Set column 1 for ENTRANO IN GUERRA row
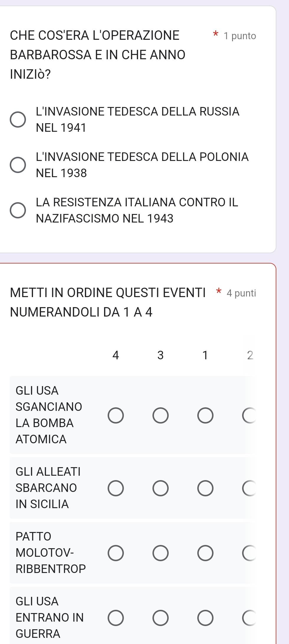 (x=205, y=618)
